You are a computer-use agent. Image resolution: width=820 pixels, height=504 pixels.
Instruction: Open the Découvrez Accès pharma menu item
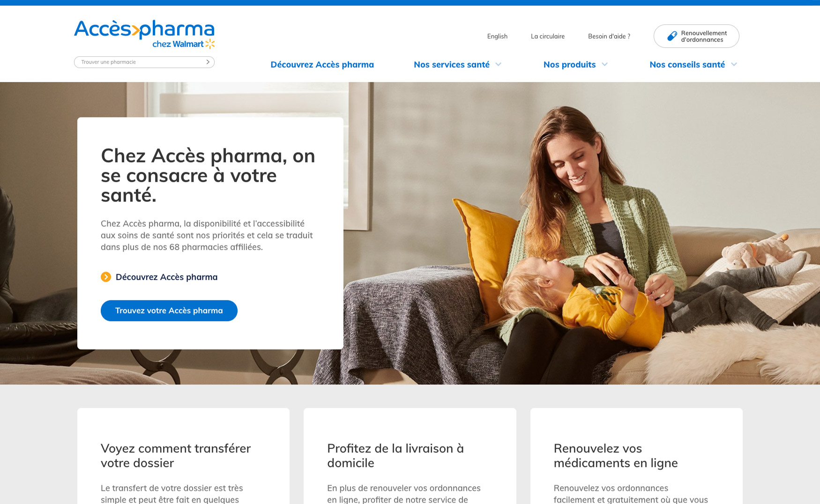point(322,65)
